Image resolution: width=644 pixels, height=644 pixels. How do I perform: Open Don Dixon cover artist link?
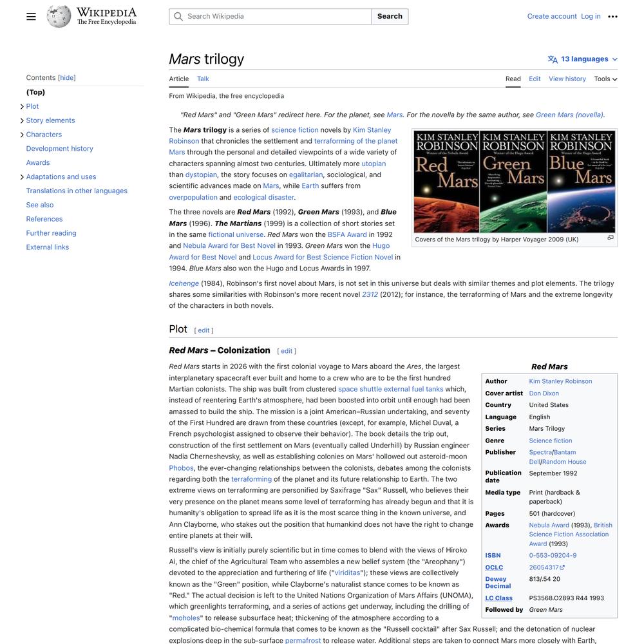(x=544, y=393)
